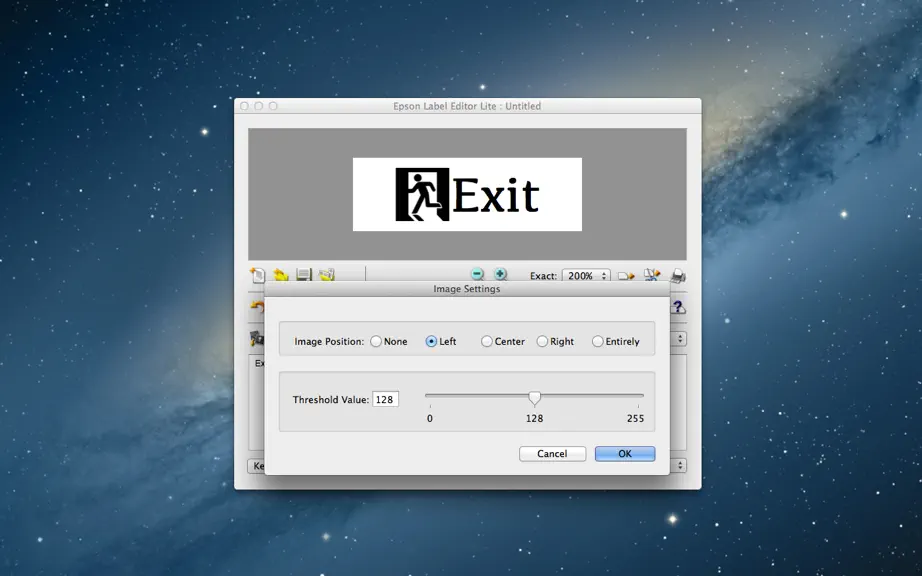Open help with the question mark icon
Screen dimensions: 922x576
678,306
